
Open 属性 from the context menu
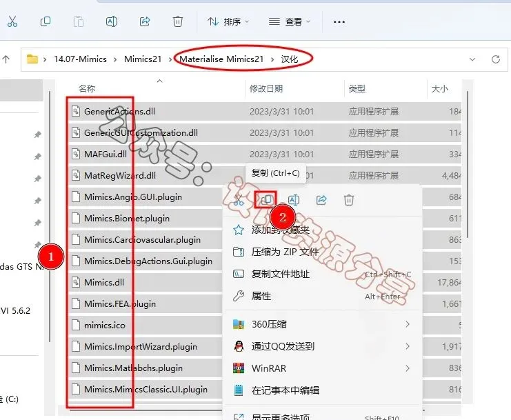pos(322,296)
